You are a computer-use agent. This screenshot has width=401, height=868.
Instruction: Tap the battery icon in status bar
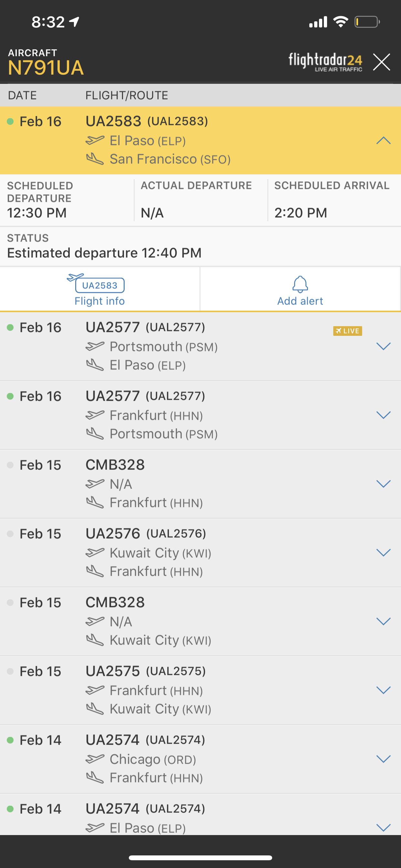point(367,22)
